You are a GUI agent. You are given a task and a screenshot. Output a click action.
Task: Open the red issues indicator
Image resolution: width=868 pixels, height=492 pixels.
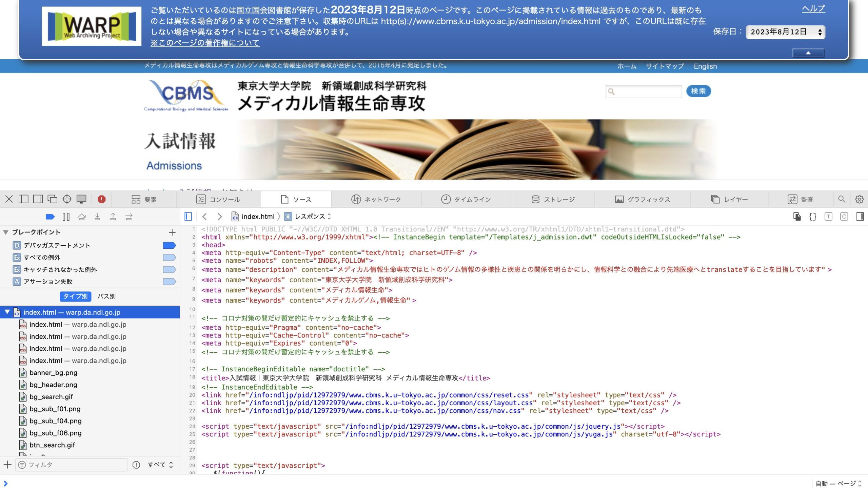[x=102, y=199]
